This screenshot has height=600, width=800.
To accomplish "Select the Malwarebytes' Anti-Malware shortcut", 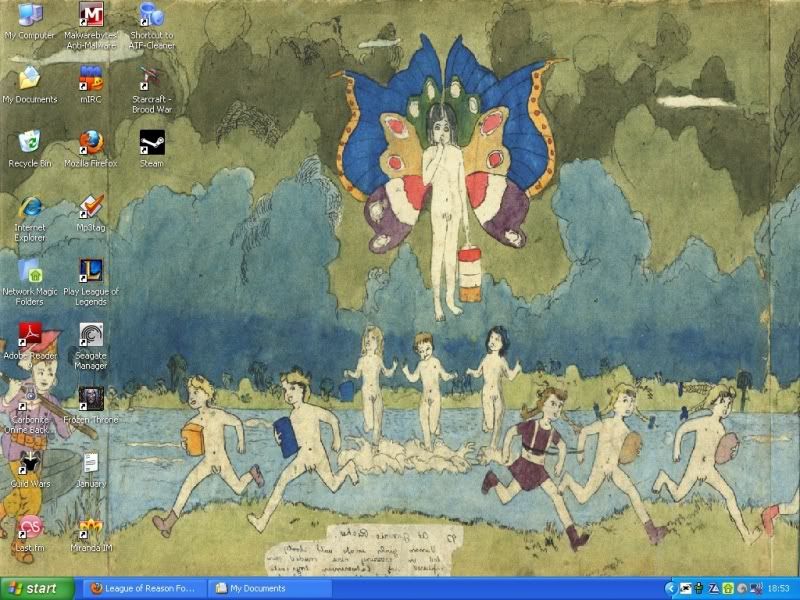I will click(91, 26).
